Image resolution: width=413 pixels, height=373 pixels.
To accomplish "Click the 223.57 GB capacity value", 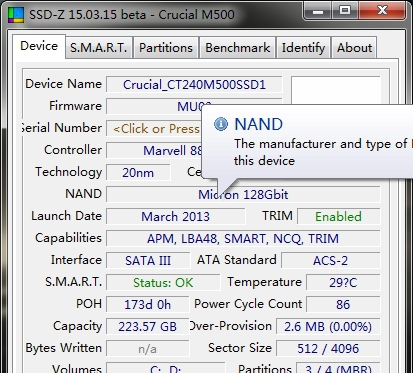I will [148, 327].
